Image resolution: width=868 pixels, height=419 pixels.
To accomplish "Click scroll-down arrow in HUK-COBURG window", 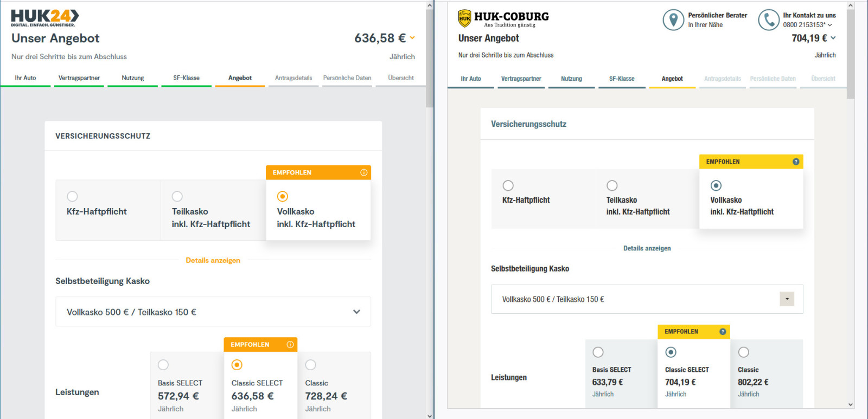I will 850,404.
